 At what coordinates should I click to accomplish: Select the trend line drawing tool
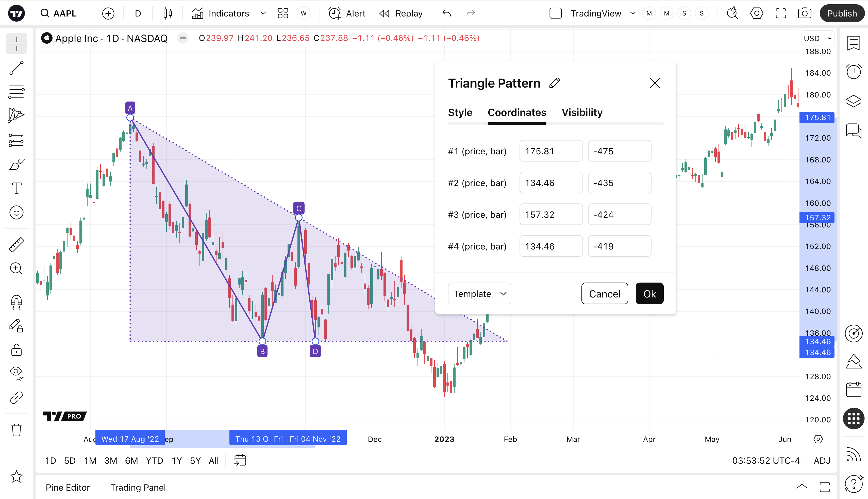(16, 68)
